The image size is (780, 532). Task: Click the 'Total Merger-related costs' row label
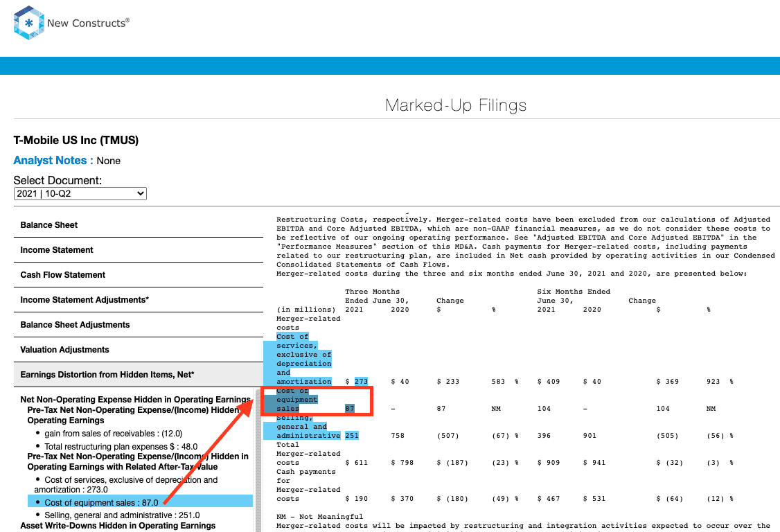click(x=308, y=454)
